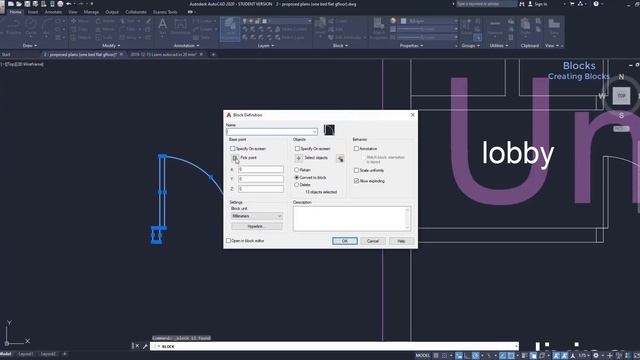Open Quick Select filter icon in dialog
640x360 pixels.
click(x=340, y=158)
